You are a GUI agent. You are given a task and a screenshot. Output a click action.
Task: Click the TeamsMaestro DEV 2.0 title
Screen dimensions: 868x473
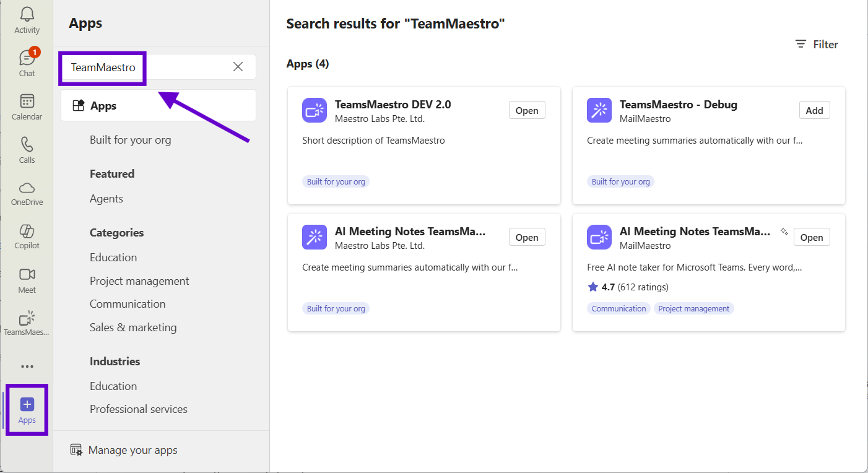point(393,105)
